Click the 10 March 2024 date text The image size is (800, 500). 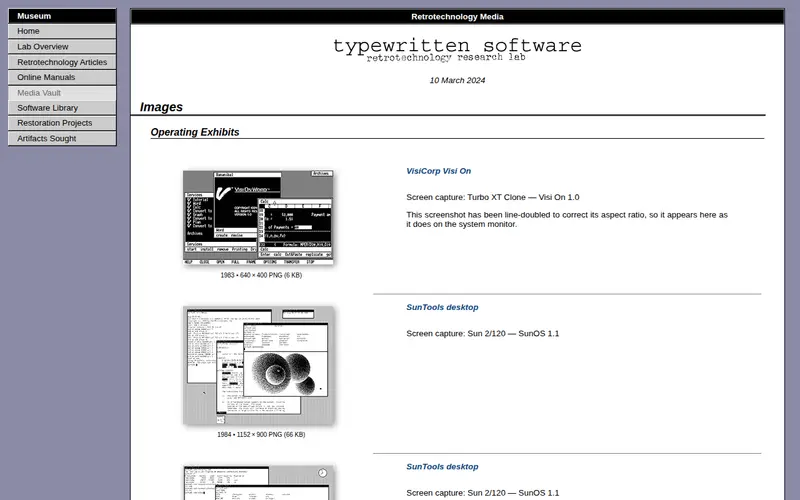click(457, 81)
